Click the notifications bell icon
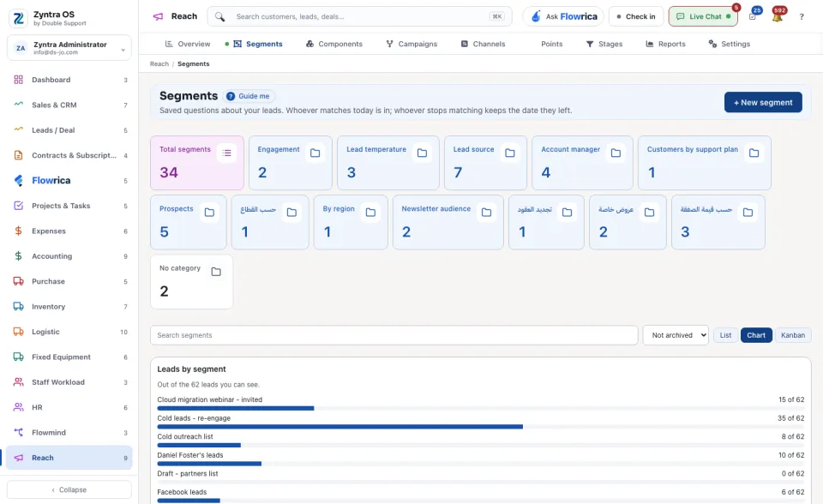 pos(778,17)
